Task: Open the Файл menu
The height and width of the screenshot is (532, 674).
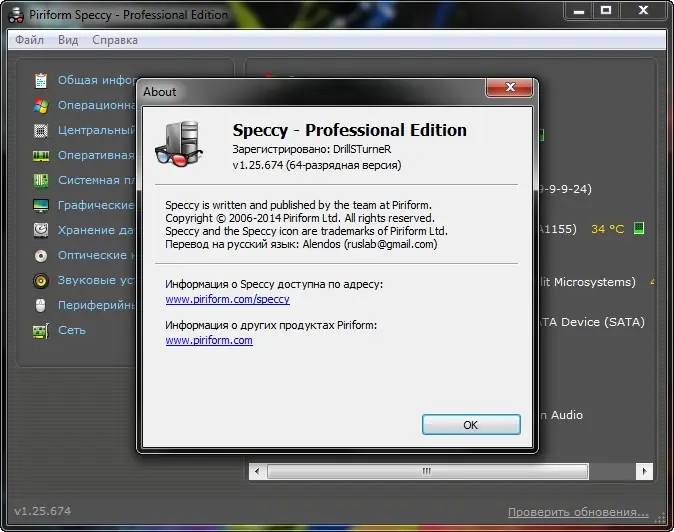Action: (x=29, y=40)
